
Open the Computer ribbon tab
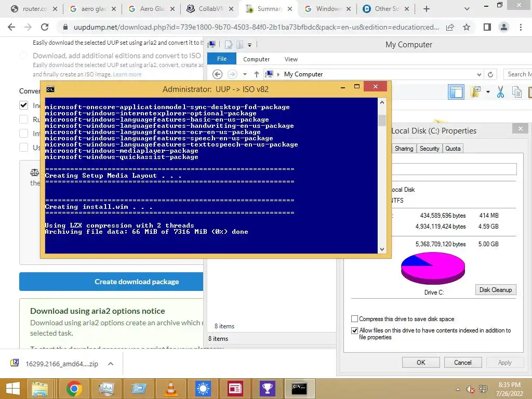256,59
